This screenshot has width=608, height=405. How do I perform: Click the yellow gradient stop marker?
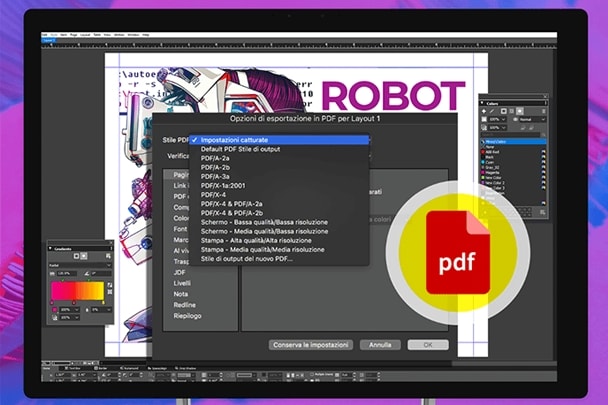(103, 303)
